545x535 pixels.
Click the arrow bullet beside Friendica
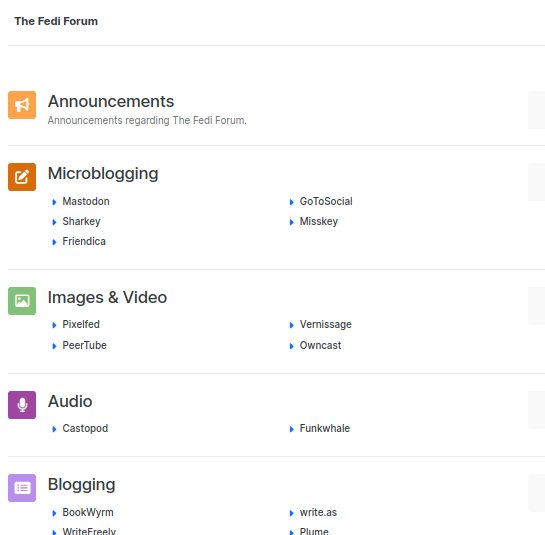point(54,242)
